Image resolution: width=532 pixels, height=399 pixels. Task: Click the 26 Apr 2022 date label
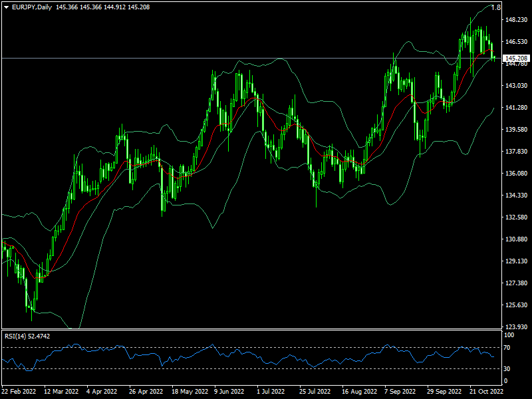tap(146, 391)
